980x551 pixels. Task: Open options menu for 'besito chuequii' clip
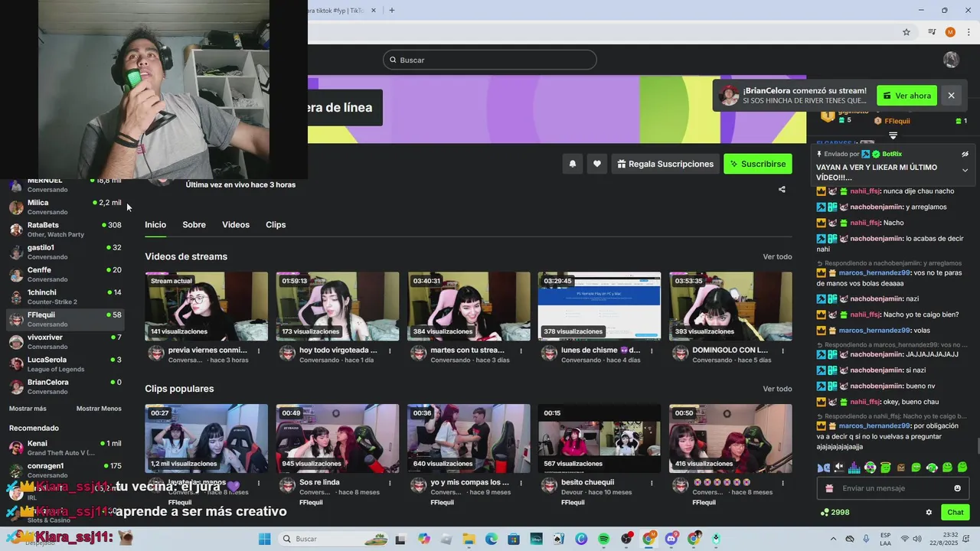[x=652, y=483]
